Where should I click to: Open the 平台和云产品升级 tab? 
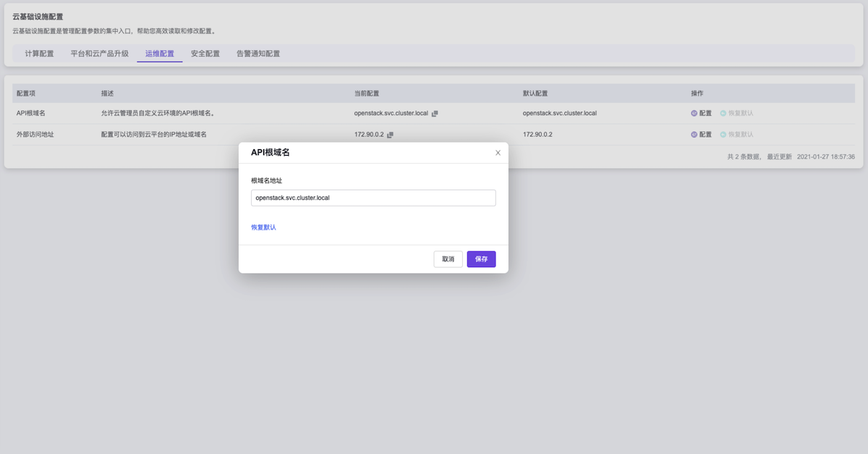(99, 54)
